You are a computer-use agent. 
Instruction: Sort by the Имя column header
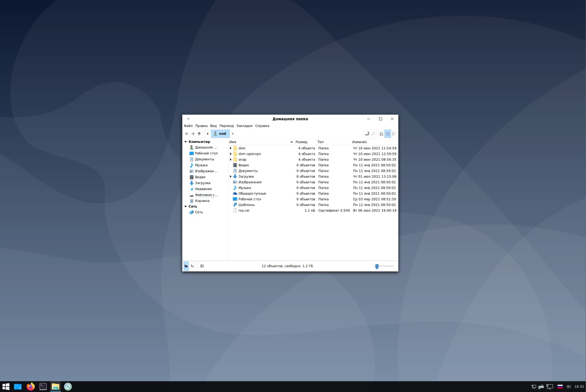pos(261,142)
